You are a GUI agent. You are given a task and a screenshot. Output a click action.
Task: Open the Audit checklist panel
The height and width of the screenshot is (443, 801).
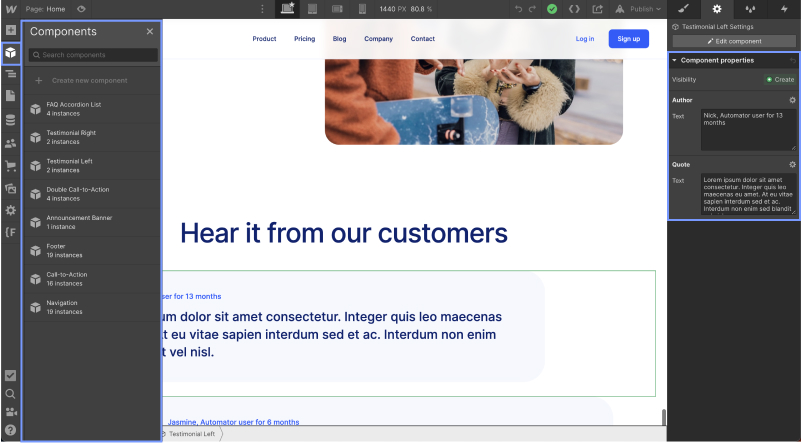(x=11, y=376)
